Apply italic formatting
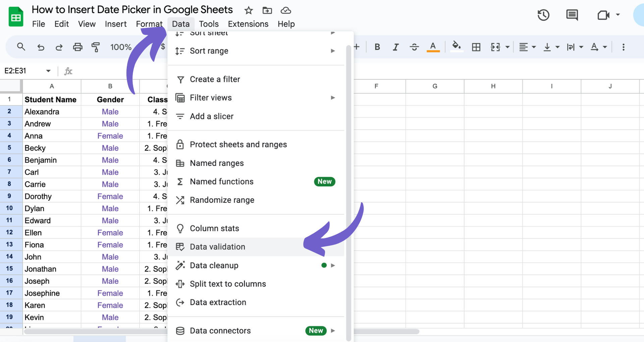Image resolution: width=644 pixels, height=342 pixels. 395,47
